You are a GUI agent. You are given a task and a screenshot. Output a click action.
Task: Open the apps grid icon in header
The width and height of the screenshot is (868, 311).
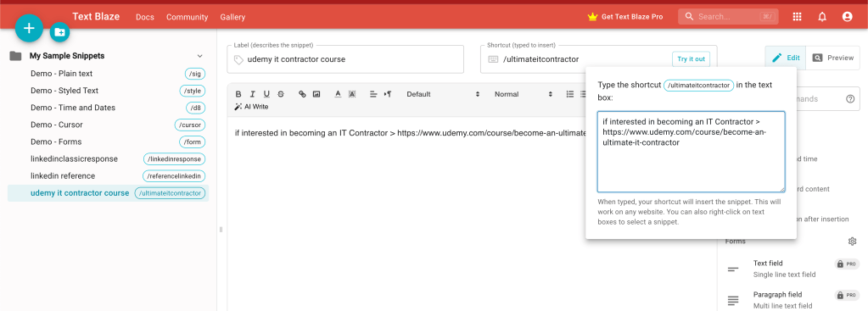pyautogui.click(x=797, y=17)
